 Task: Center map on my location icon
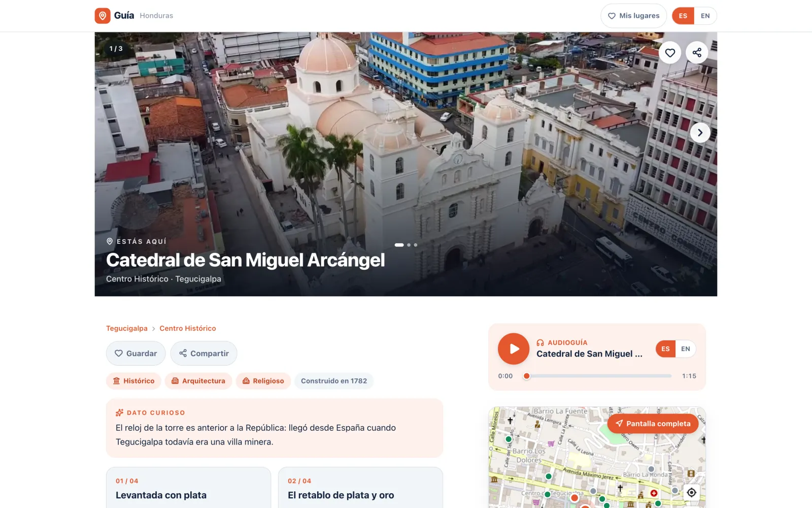(691, 492)
